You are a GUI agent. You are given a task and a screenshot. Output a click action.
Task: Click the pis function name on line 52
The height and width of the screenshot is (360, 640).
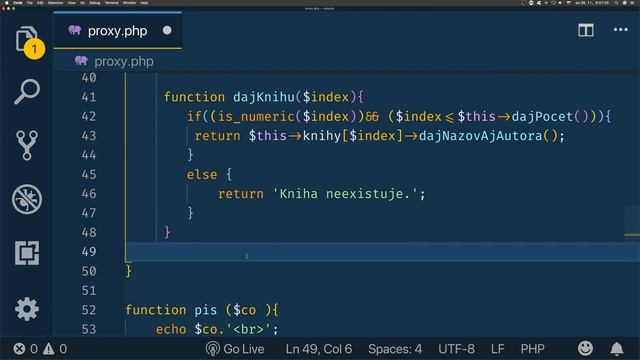pyautogui.click(x=205, y=310)
